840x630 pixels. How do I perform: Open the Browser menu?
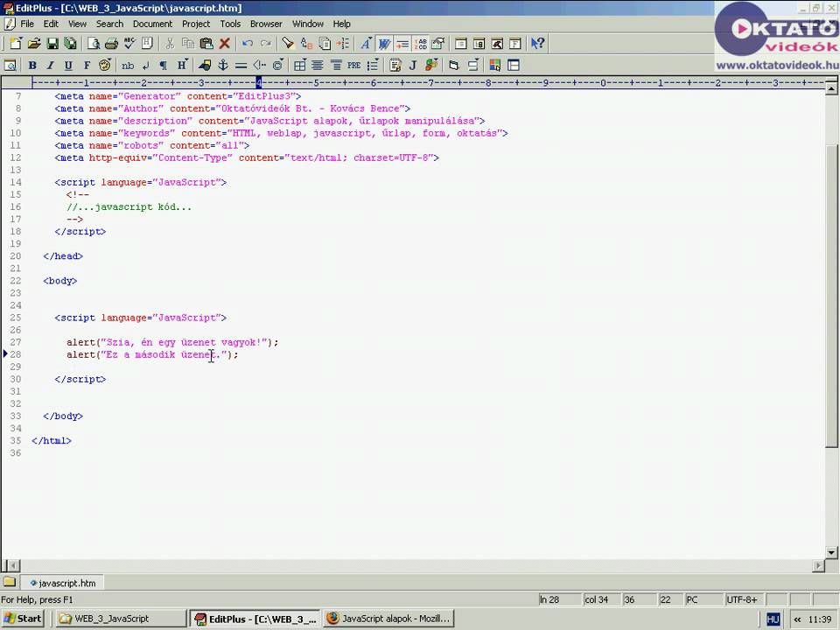[x=266, y=24]
